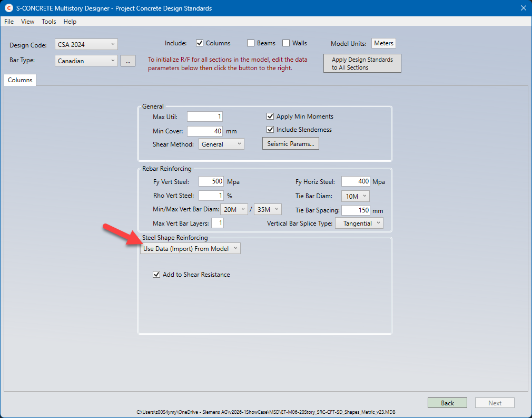
Task: Click the Tie Bar Spacing field
Action: point(356,210)
